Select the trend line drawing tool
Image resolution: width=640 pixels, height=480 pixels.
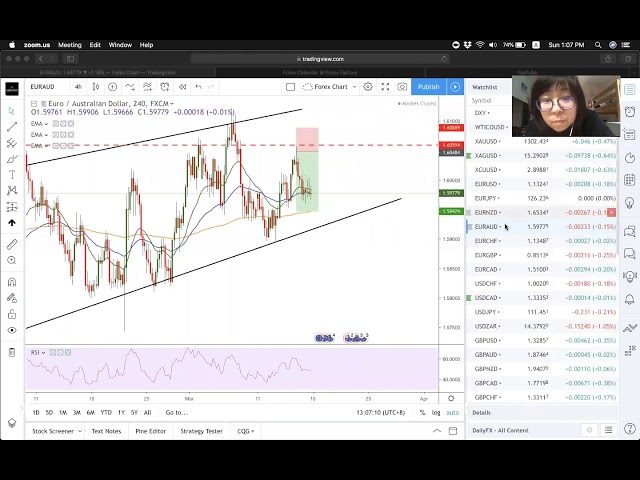[x=12, y=127]
